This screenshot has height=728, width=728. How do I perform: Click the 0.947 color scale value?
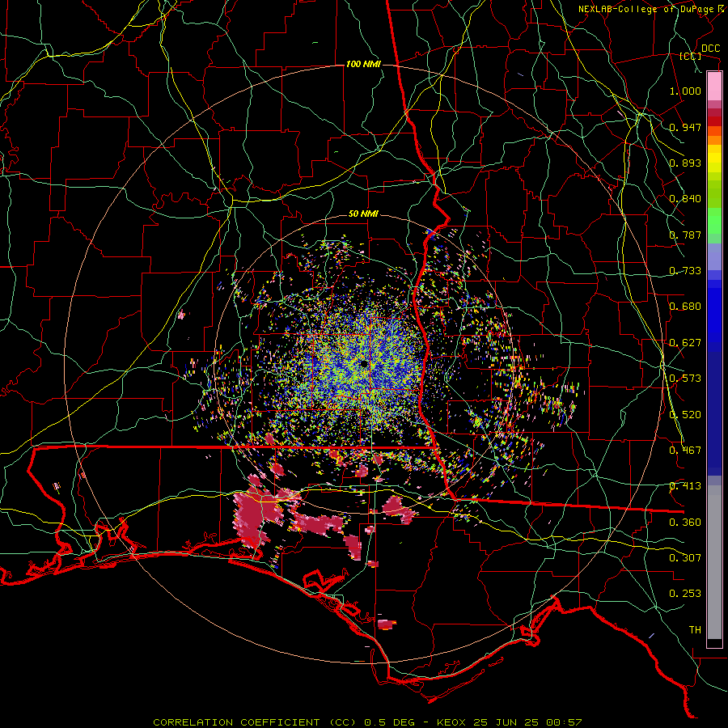point(685,127)
